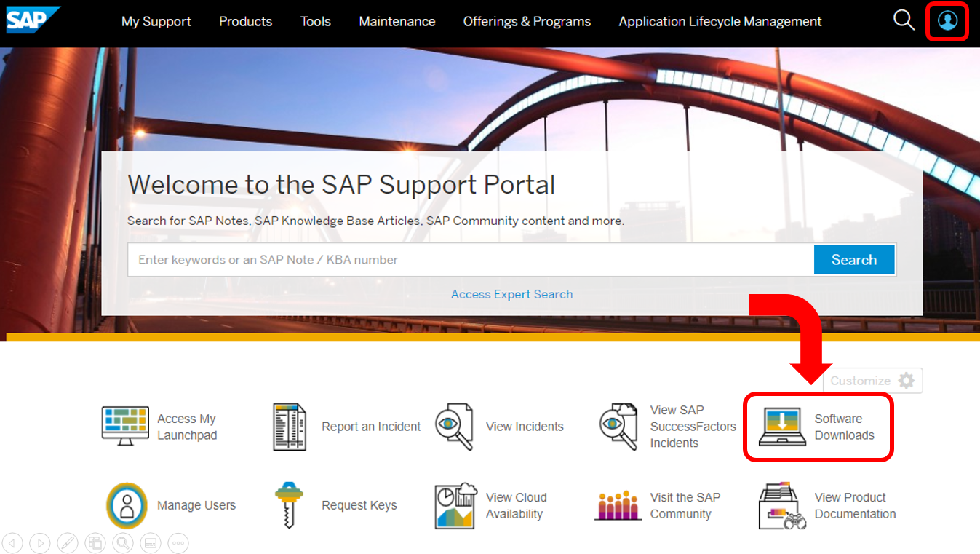This screenshot has width=980, height=554.
Task: Open the View Cloud Availability icon
Action: pyautogui.click(x=455, y=505)
